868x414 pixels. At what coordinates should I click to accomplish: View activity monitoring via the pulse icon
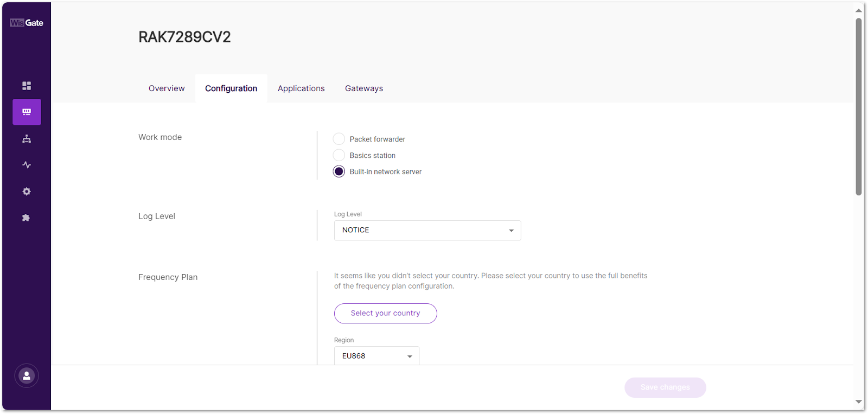point(26,164)
